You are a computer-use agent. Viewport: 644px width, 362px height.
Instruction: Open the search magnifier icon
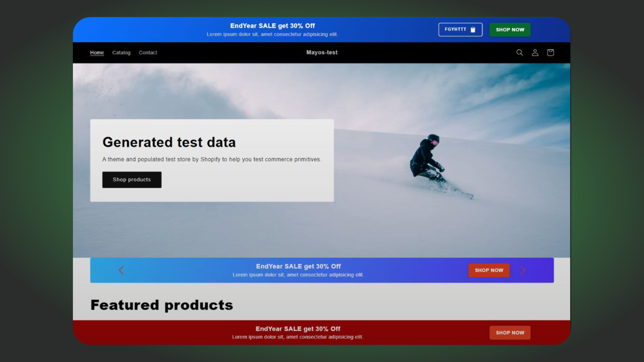520,53
